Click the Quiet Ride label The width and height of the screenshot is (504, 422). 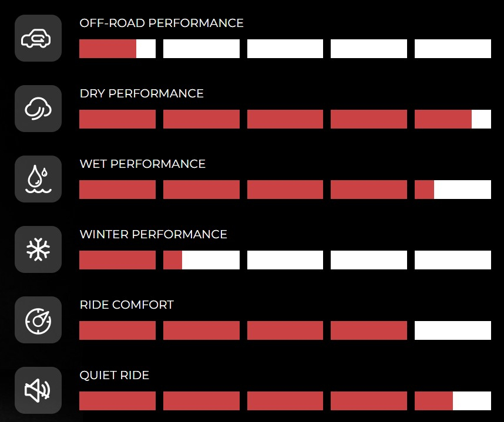click(x=115, y=376)
